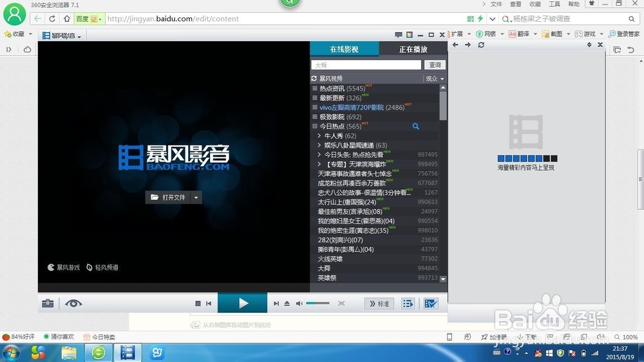Collapse the 今日热点 category
644x362 pixels.
point(315,126)
